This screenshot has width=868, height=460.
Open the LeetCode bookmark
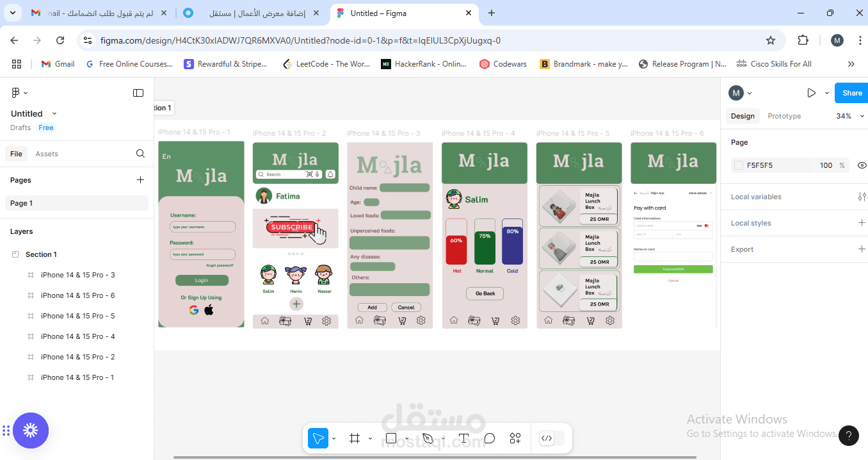[326, 64]
